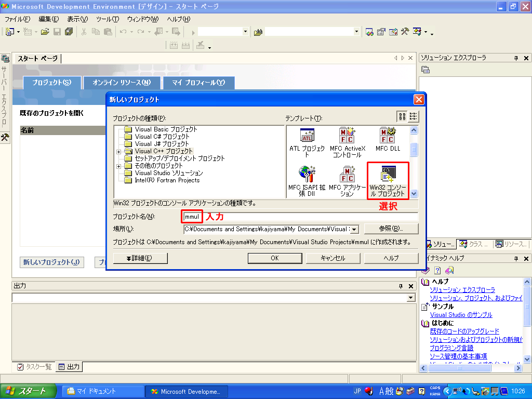Click the Cut scissors toolbar icon
The width and height of the screenshot is (532, 399).
(84, 32)
